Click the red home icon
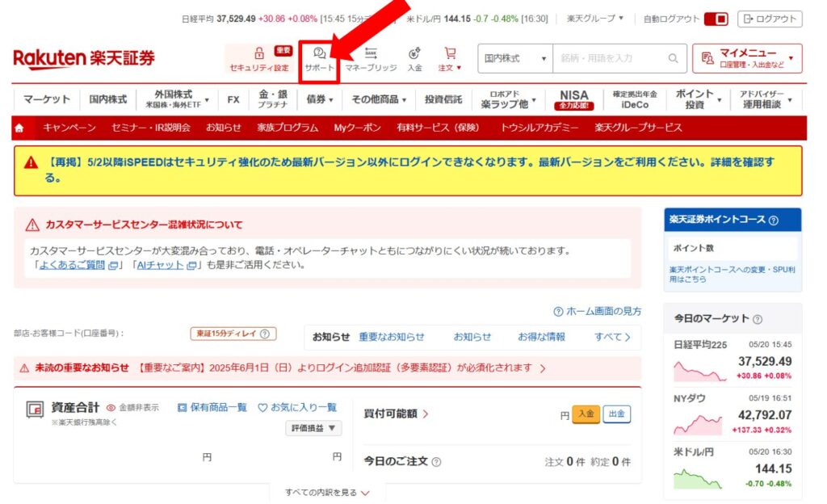Image resolution: width=827 pixels, height=504 pixels. click(19, 128)
